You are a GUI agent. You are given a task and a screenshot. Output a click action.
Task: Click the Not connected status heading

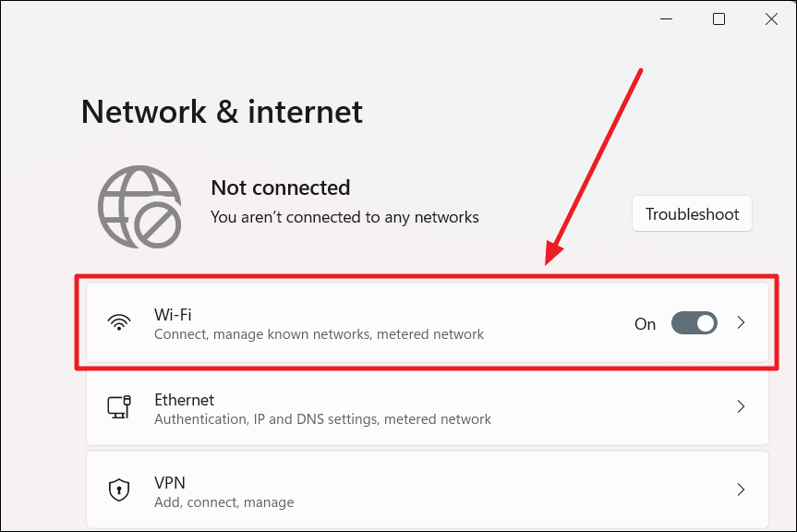tap(280, 187)
